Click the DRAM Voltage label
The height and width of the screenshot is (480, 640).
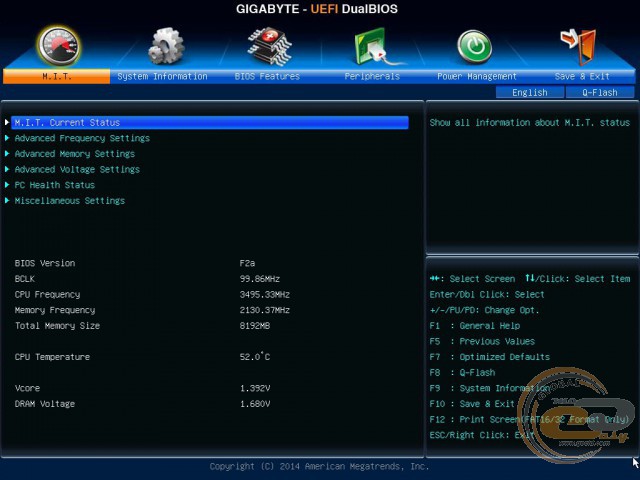45,404
